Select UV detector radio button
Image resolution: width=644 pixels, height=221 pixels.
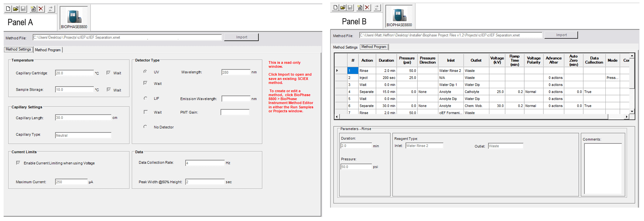tap(145, 72)
